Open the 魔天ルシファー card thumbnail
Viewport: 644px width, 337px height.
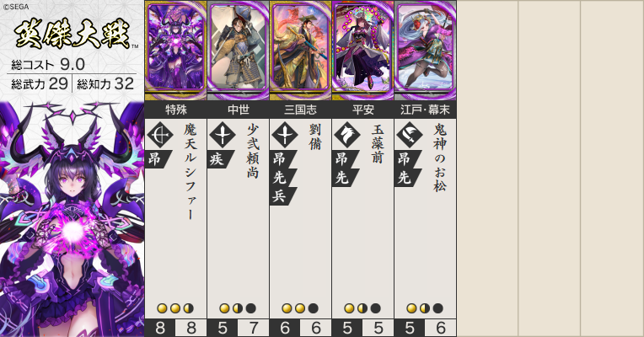click(x=176, y=51)
